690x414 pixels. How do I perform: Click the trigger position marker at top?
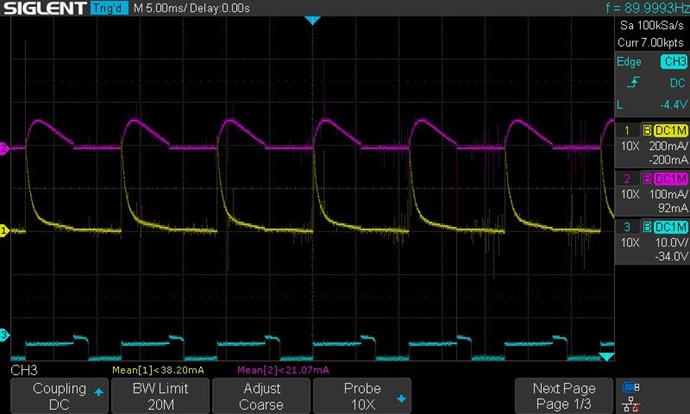click(x=312, y=20)
